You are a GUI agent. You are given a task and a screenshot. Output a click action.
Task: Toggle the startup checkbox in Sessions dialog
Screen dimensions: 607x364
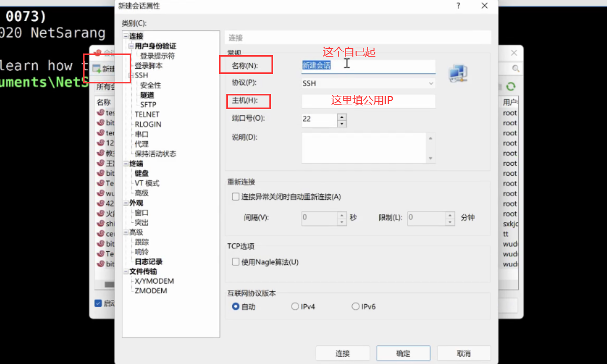tap(98, 303)
